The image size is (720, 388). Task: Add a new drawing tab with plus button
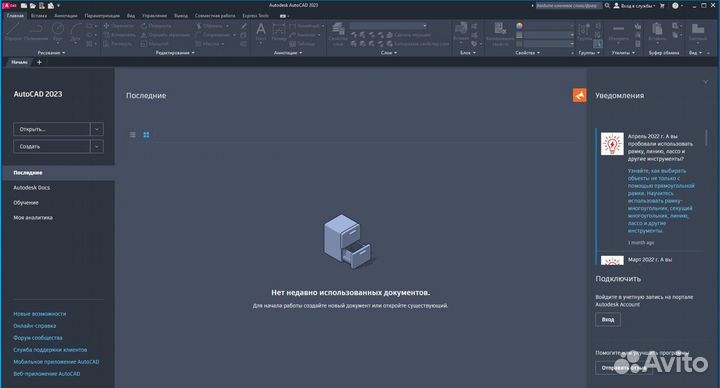39,62
